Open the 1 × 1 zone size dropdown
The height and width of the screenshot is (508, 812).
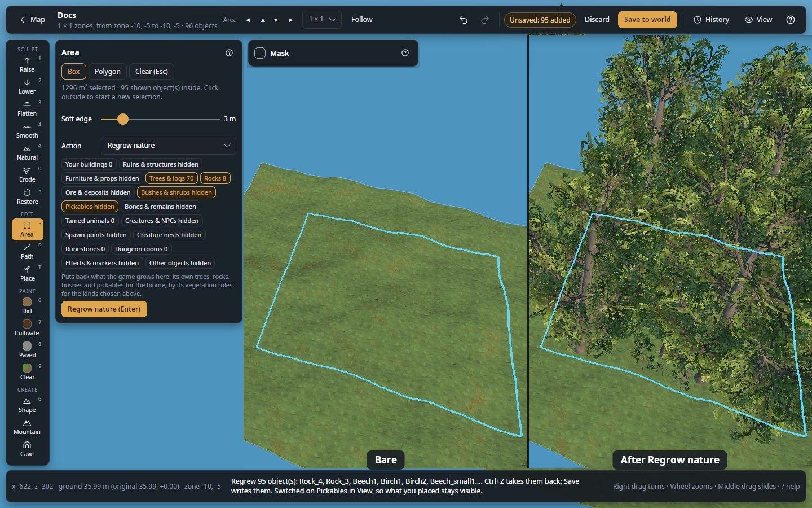[x=322, y=20]
